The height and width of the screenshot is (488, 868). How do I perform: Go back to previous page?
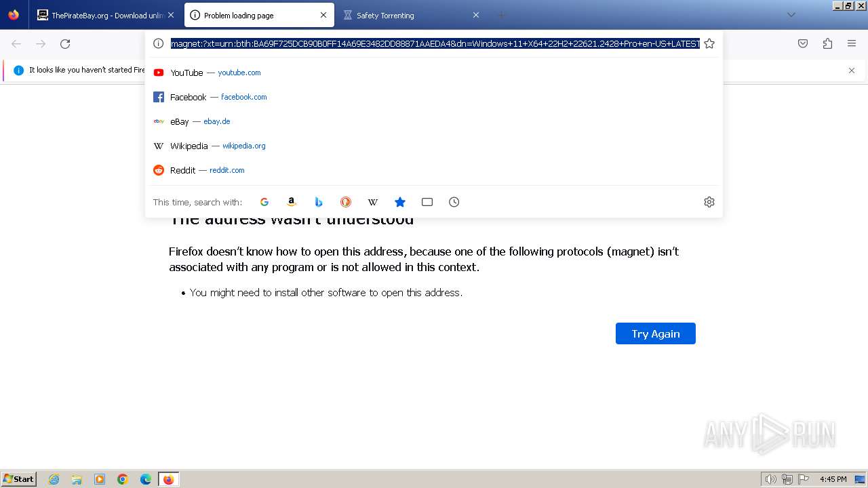click(16, 43)
